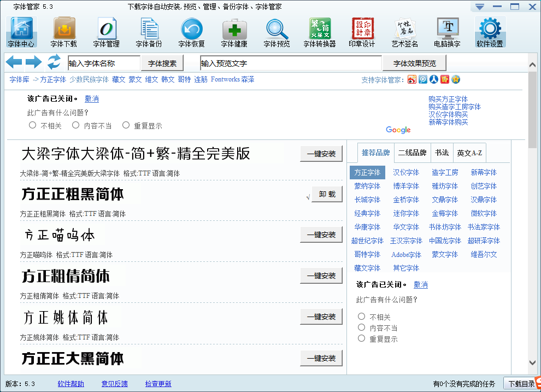
Task: Open the 软件设置 gear icon
Action: [x=490, y=32]
